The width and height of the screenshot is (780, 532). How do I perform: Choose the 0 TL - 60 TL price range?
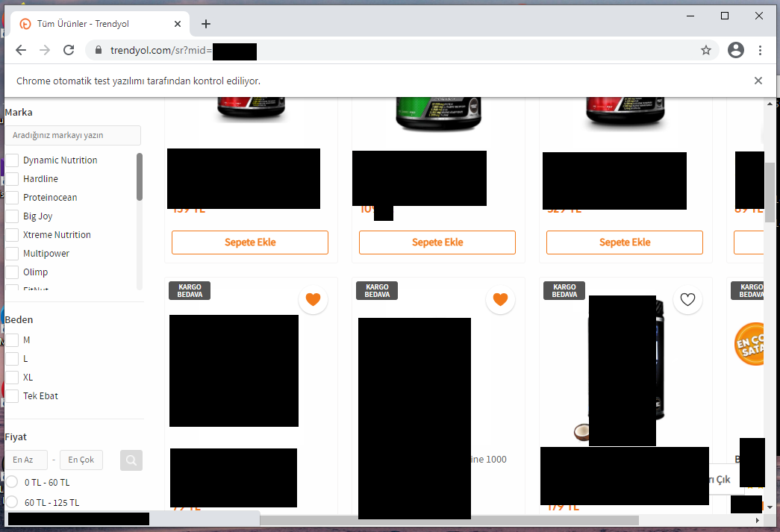[12, 482]
